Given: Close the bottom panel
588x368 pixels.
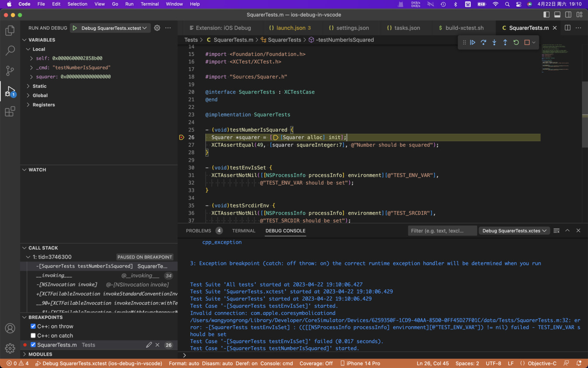Looking at the screenshot, I should [578, 230].
